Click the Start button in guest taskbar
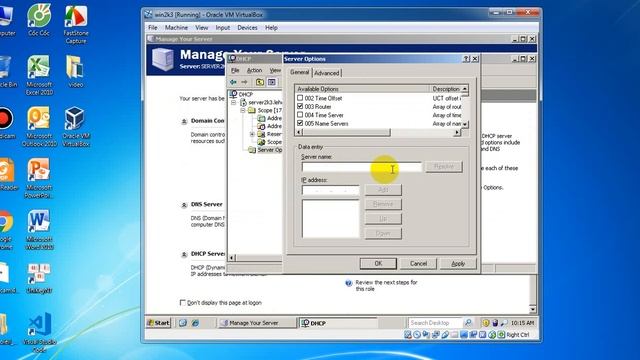This screenshot has width=640, height=360. 158,323
